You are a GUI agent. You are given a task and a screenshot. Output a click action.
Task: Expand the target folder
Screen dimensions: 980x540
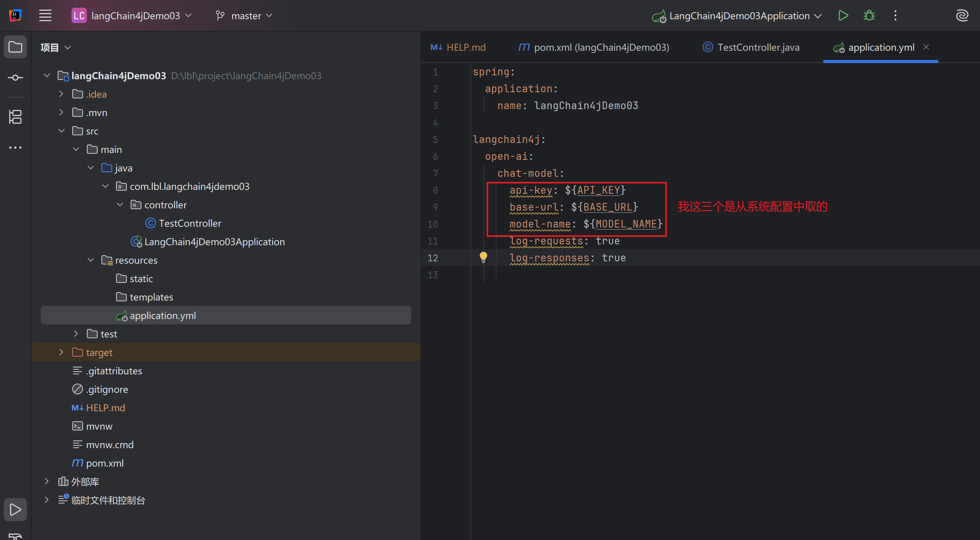tap(61, 352)
